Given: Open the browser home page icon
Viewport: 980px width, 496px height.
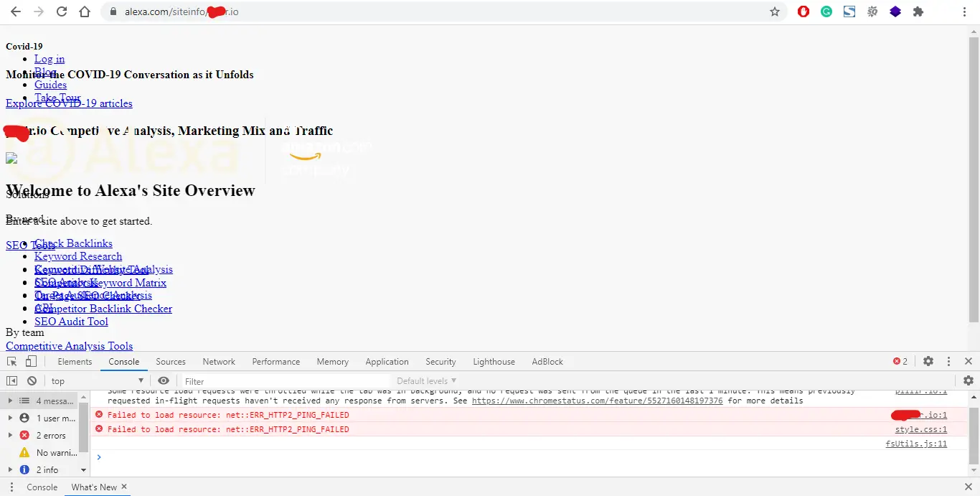Looking at the screenshot, I should [85, 11].
